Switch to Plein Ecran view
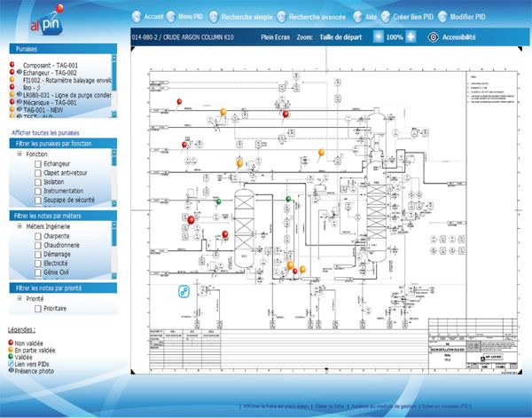Viewport: 532px width, 418px height. coord(278,38)
